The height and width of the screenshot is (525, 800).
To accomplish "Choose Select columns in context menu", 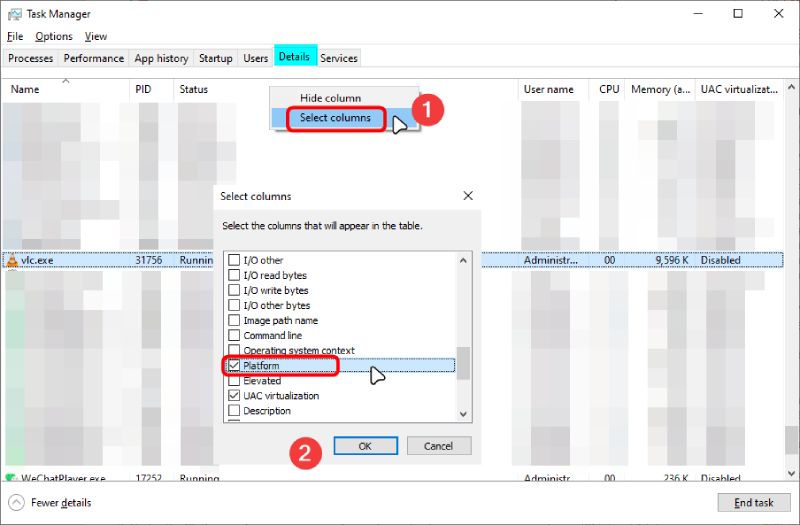I will coord(335,118).
